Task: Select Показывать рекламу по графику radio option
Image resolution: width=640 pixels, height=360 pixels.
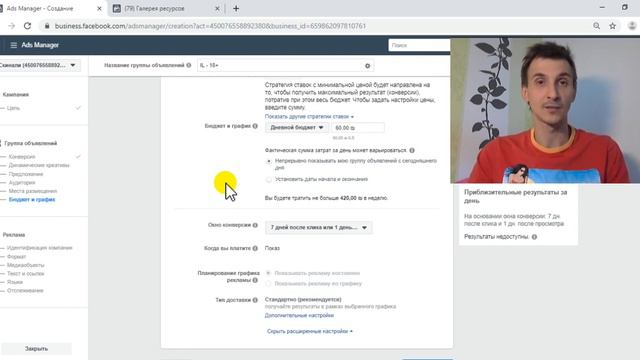Action: pos(269,283)
